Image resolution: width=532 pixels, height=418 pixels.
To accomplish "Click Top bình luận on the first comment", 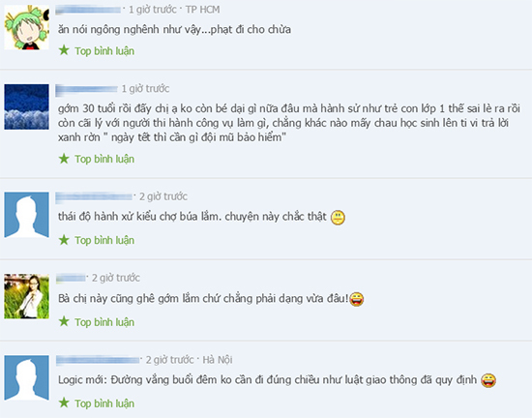I will click(104, 51).
